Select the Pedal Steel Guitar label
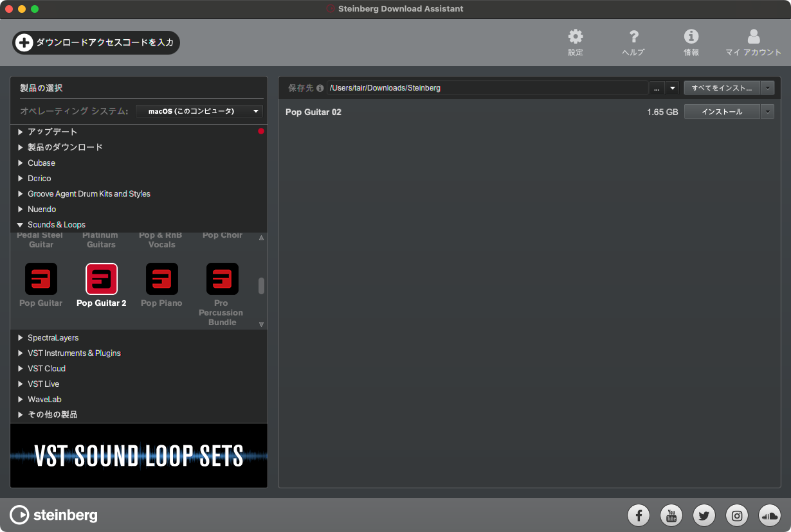The width and height of the screenshot is (791, 532). (x=40, y=240)
